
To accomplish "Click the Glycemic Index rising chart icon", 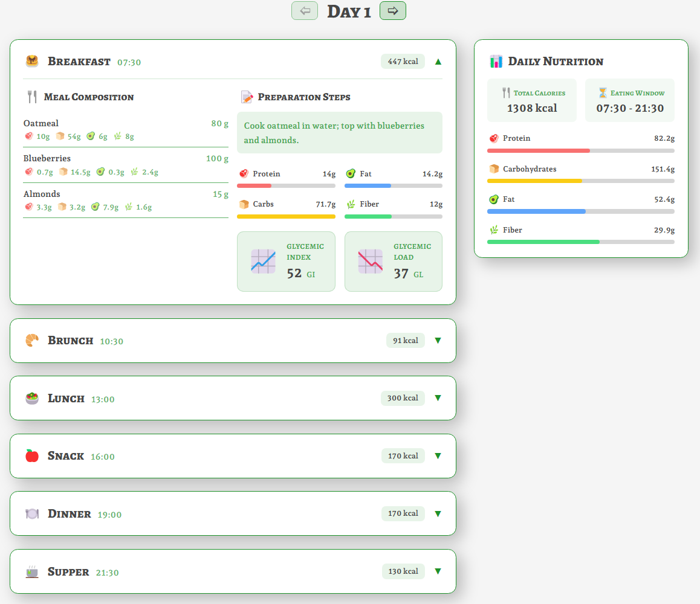I will 264,262.
